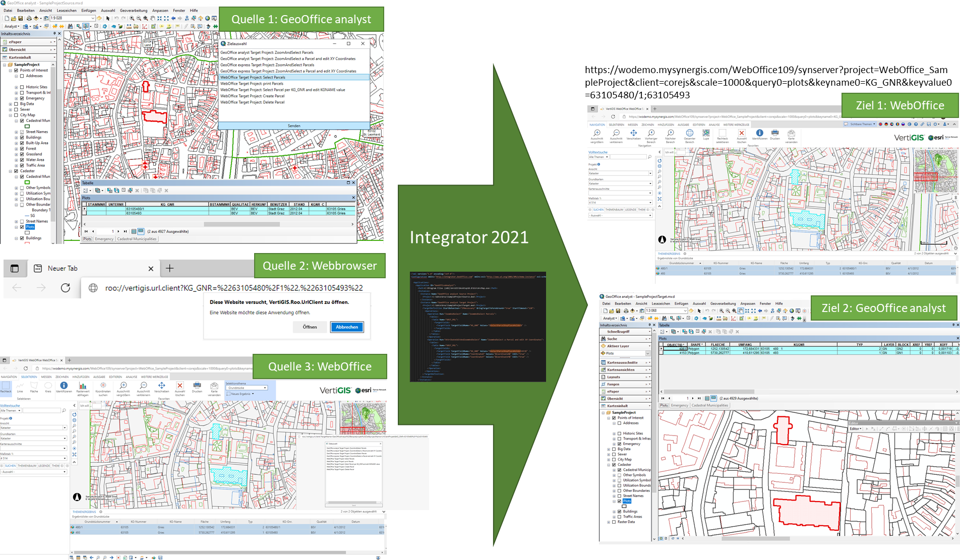Enable the Raster Data layer checkbox
This screenshot has width=960, height=560.
614,522
